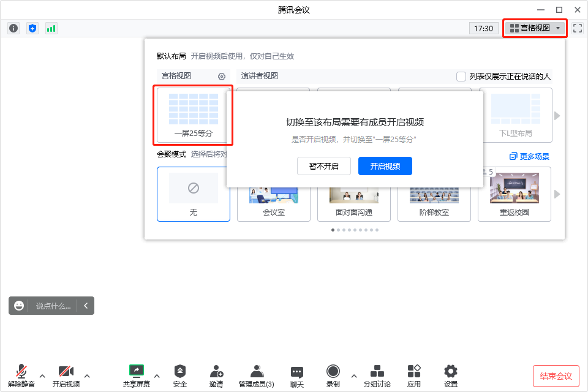Choose 一屏25等分 layout thumbnail
Image resolution: width=588 pixels, height=392 pixels.
[193, 115]
